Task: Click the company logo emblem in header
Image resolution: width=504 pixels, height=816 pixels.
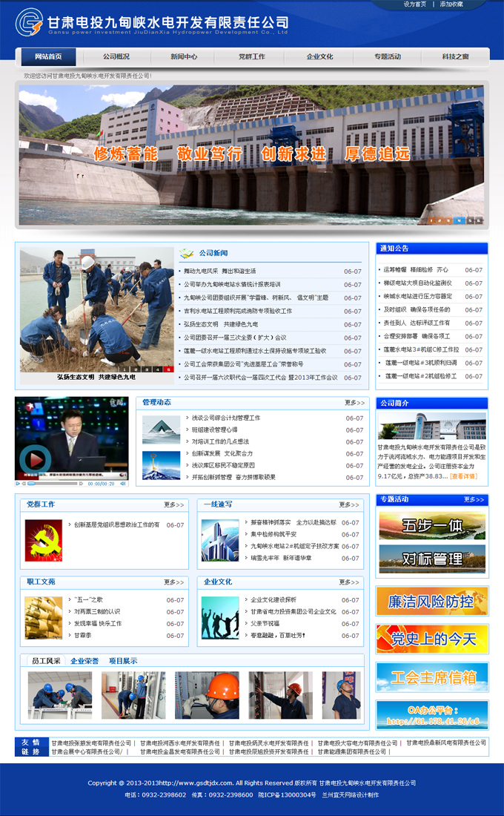Action: [29, 22]
